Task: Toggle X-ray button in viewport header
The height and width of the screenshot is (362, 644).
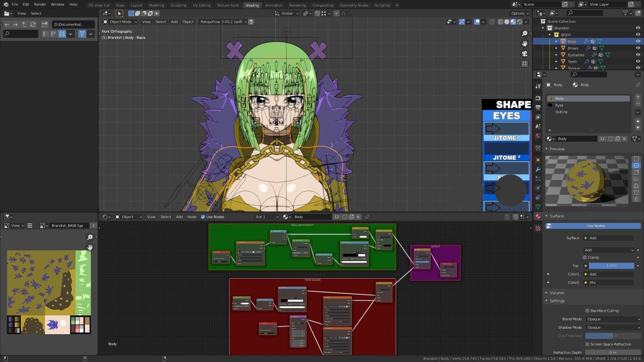Action: (x=492, y=22)
